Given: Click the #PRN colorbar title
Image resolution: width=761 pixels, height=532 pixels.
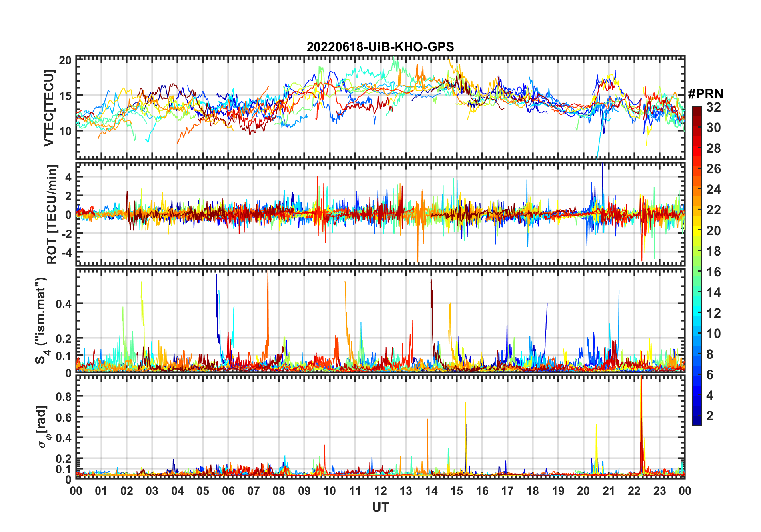Looking at the screenshot, I should coord(705,94).
